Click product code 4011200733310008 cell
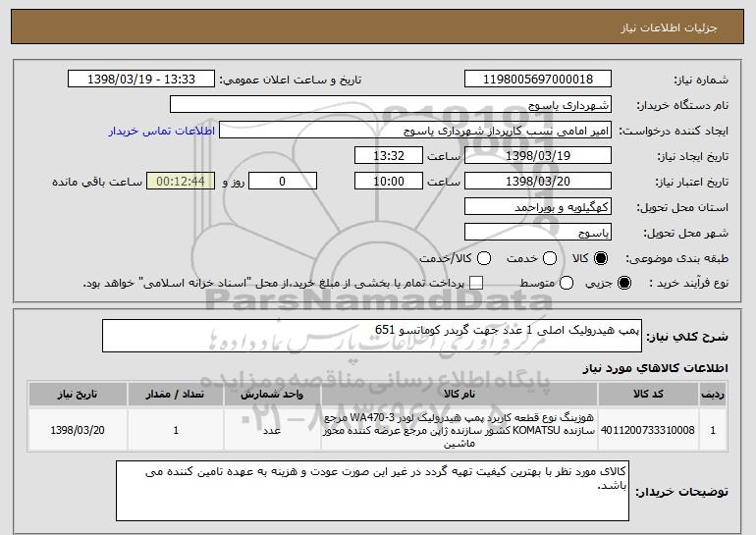 [x=648, y=430]
